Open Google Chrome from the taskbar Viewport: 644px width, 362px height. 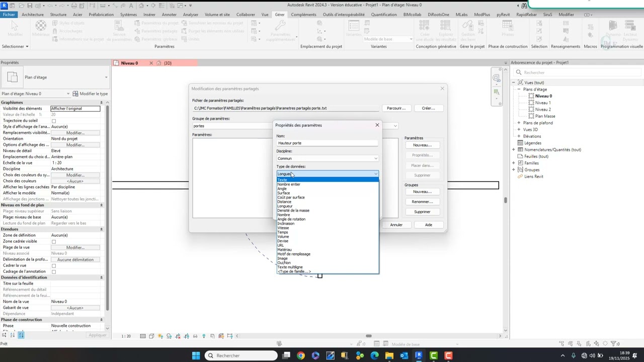tap(301, 355)
